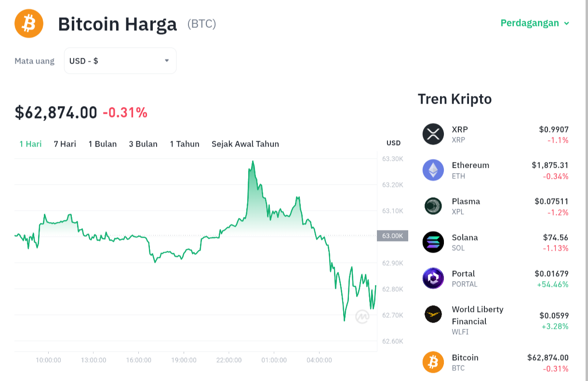Image resolution: width=588 pixels, height=381 pixels.
Task: Select Sejak Awal Tahun range
Action: pos(245,144)
